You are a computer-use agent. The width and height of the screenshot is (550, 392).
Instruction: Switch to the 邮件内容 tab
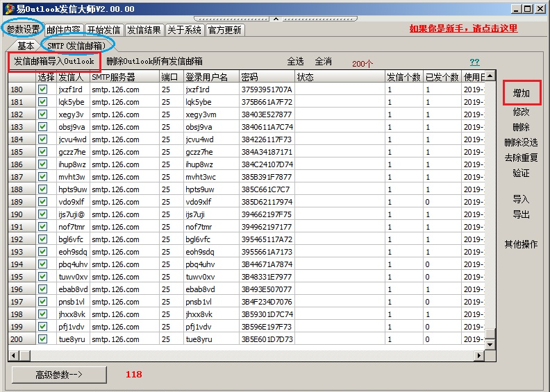63,30
